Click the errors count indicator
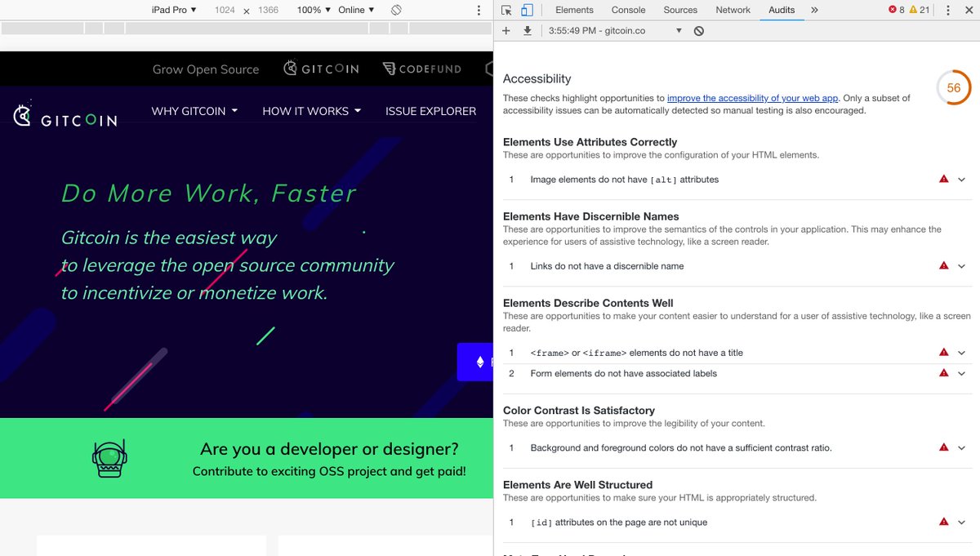980x556 pixels. tap(896, 10)
